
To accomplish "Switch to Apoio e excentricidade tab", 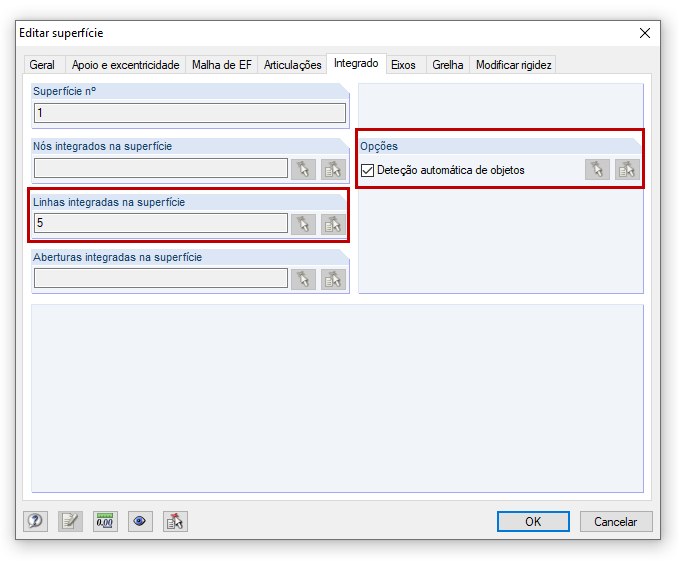I will (125, 65).
